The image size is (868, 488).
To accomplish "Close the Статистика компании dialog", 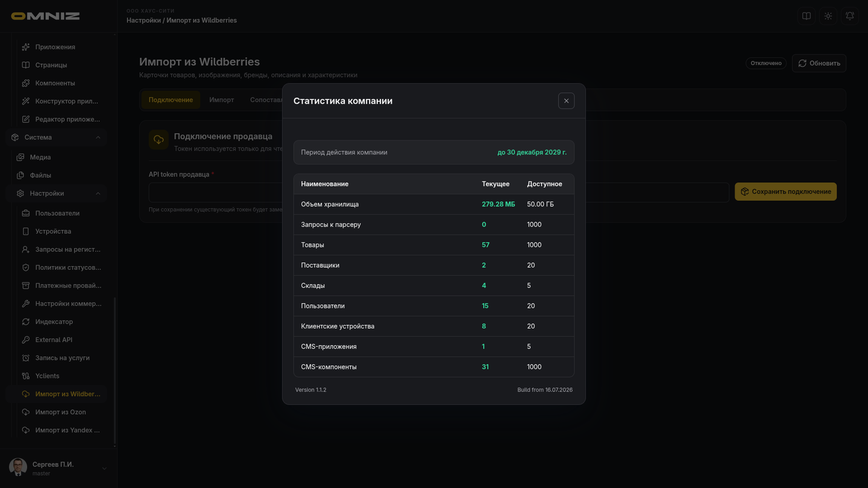I will [x=566, y=101].
